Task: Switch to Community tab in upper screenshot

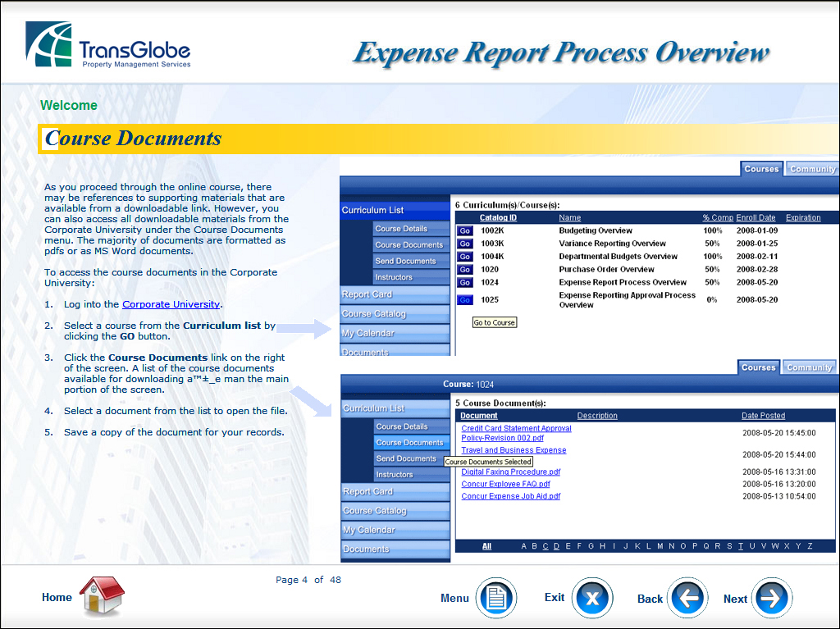Action: point(812,169)
